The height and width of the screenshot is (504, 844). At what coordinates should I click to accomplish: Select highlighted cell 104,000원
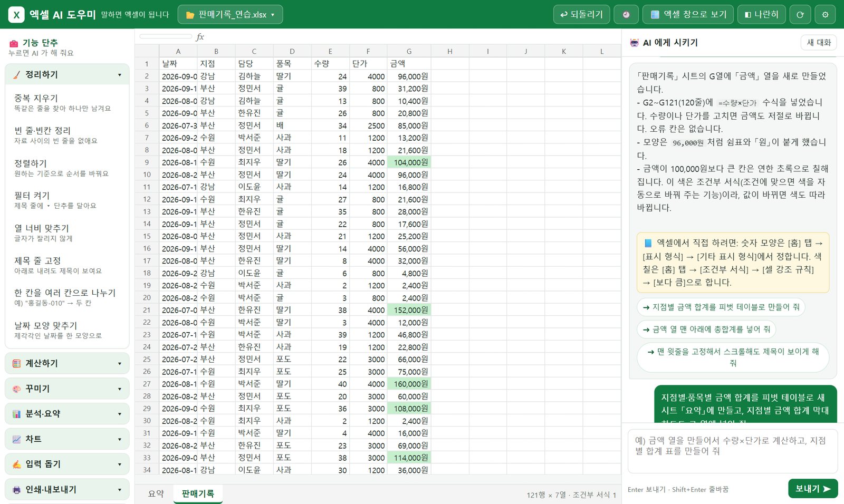pos(409,162)
